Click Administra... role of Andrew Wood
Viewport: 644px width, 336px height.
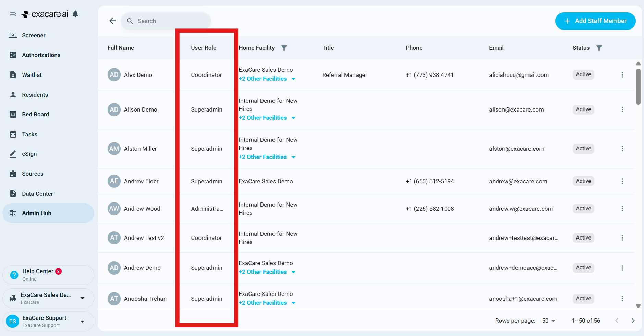click(x=207, y=209)
